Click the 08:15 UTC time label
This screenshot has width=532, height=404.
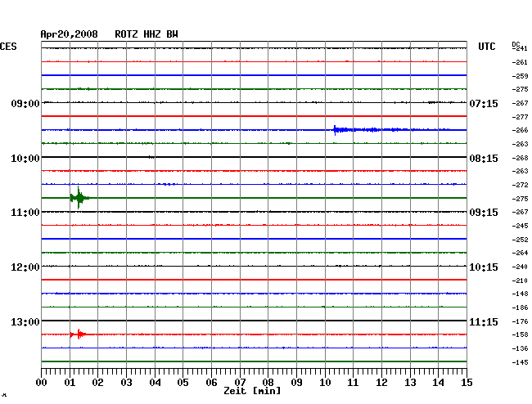point(484,159)
